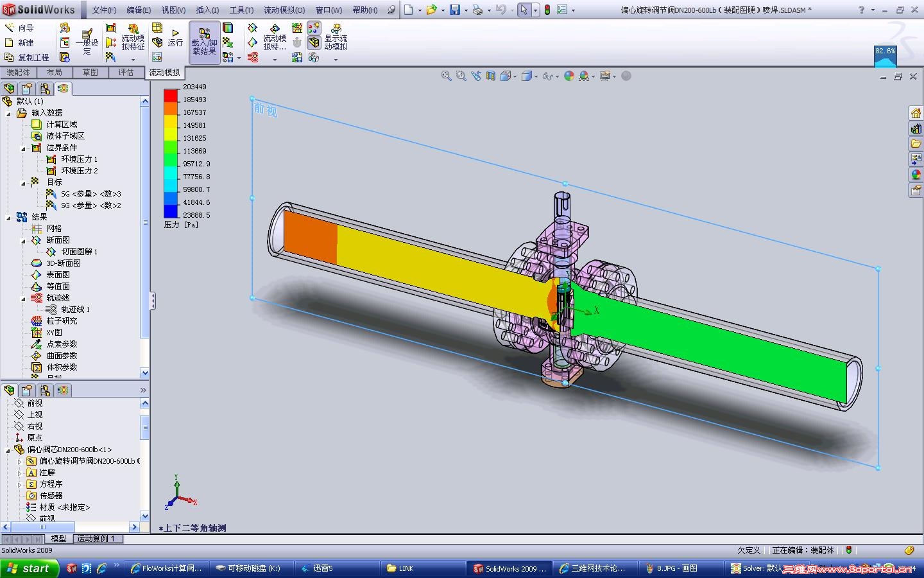Select 粒子研究 in the results tree
The image size is (924, 578).
[62, 321]
